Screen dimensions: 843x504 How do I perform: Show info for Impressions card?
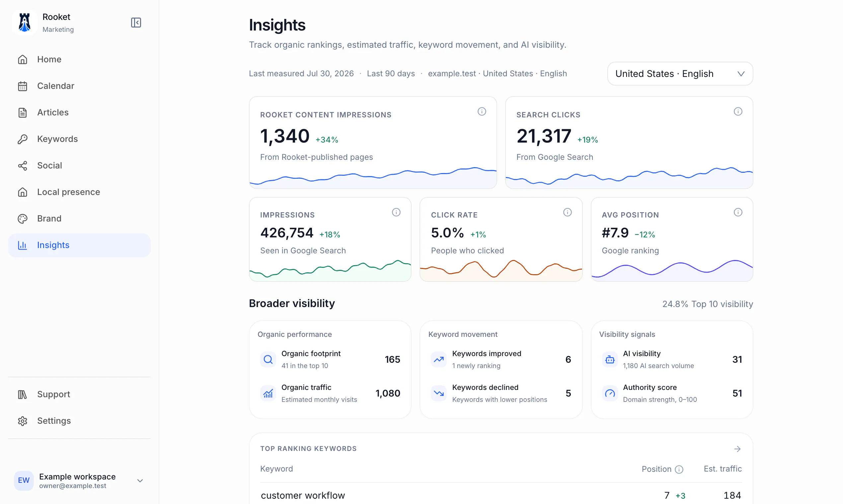(x=396, y=212)
